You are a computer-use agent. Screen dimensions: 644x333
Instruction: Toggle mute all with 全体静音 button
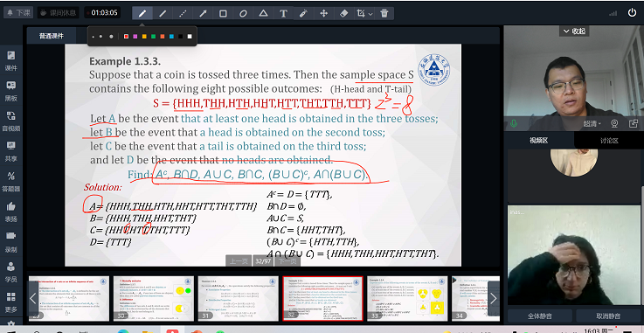(539, 316)
